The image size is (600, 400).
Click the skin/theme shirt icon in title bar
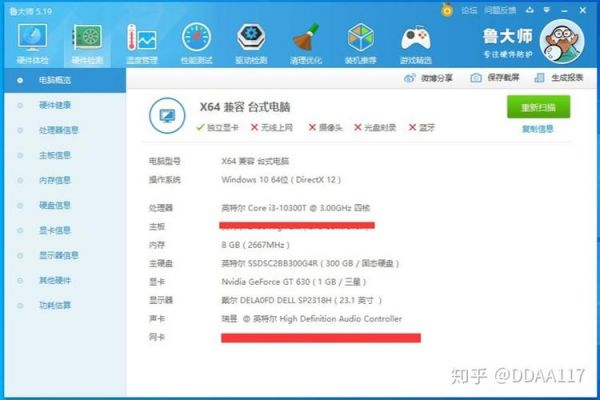point(530,10)
